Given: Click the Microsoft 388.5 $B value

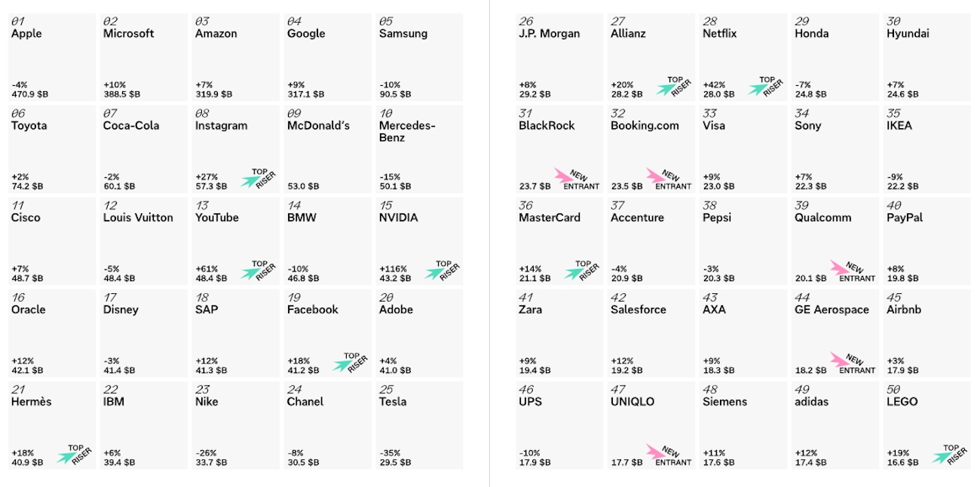Looking at the screenshot, I should tap(122, 94).
